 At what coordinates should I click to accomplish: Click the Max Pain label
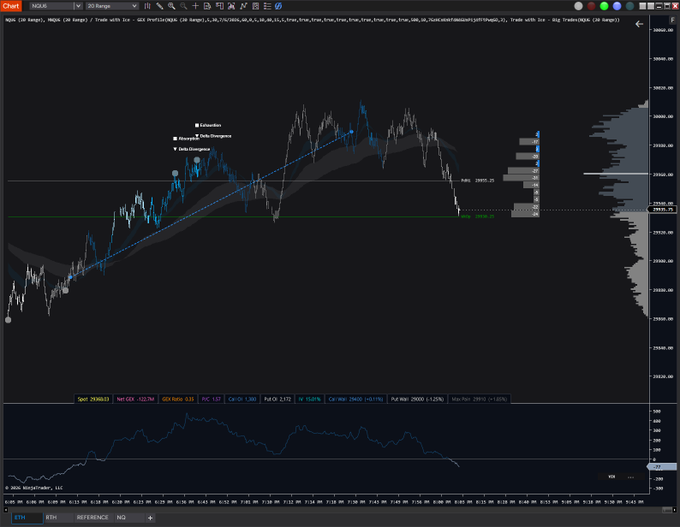click(479, 399)
